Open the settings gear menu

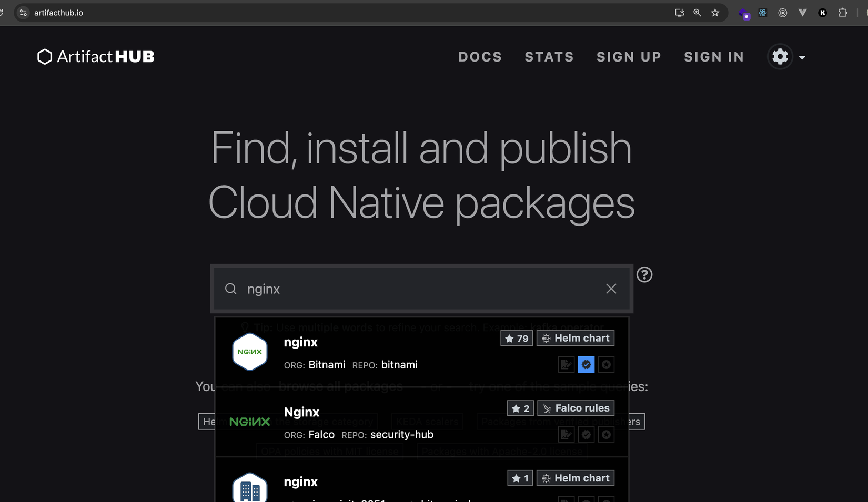click(x=780, y=56)
